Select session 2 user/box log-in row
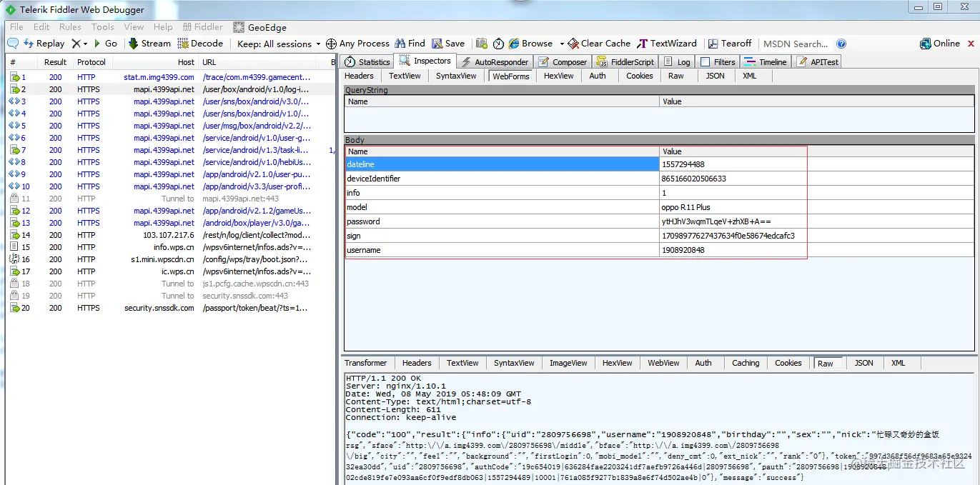Screen dimensions: 980x485 (170, 89)
